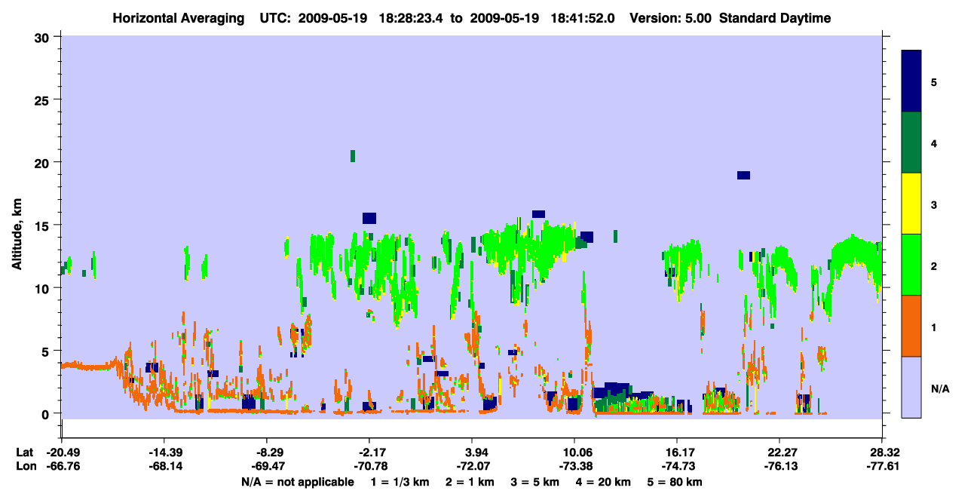Click longitude value -69.47
The image size is (980, 503).
(x=267, y=466)
